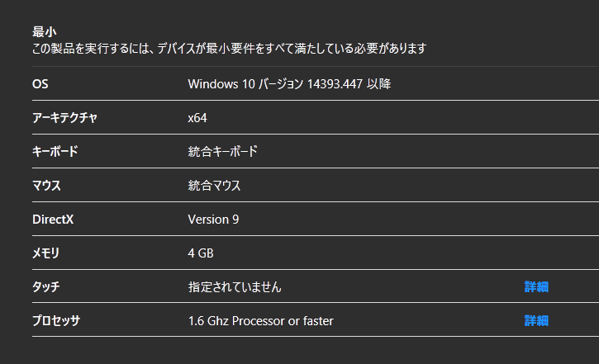
Task: Select the メモリ row label
Action: (45, 253)
